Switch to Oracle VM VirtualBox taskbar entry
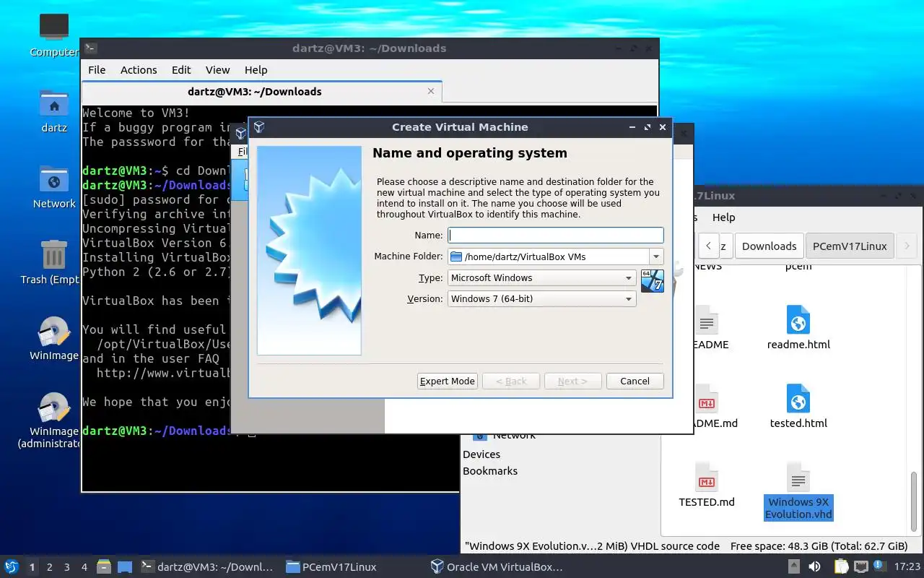 click(x=496, y=567)
